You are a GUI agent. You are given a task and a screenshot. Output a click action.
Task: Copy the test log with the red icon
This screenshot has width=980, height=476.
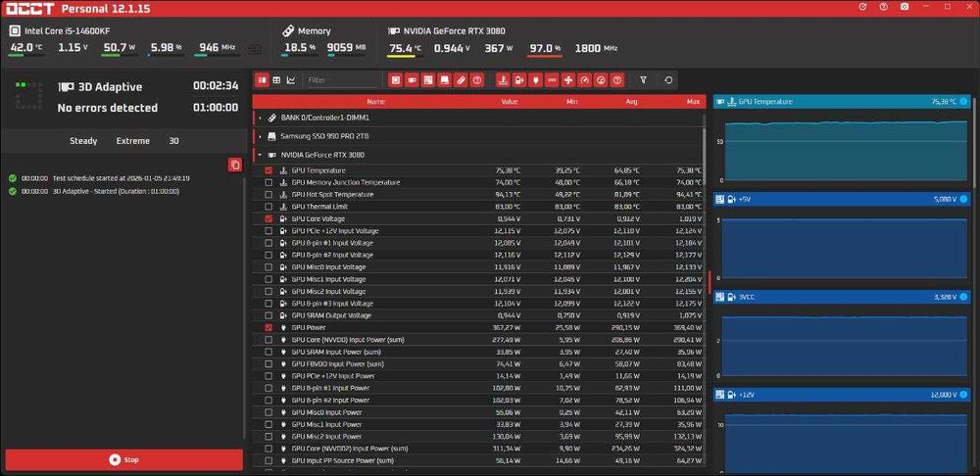[235, 165]
